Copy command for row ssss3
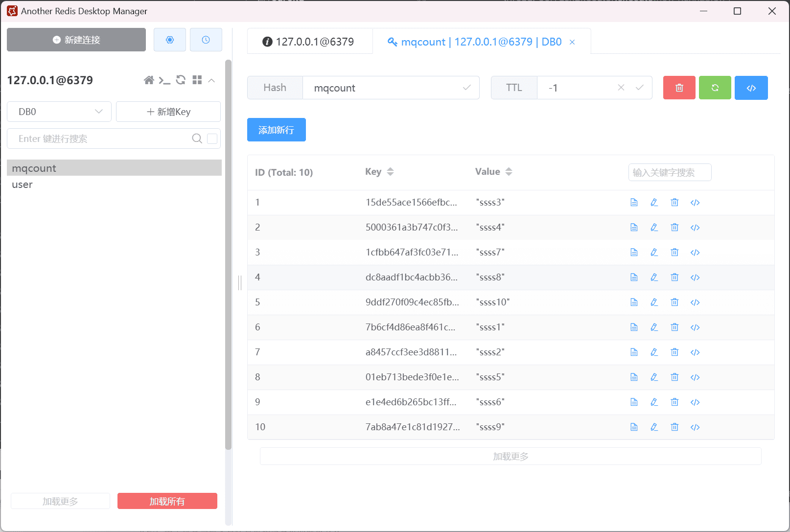Viewport: 790px width, 532px height. 695,203
